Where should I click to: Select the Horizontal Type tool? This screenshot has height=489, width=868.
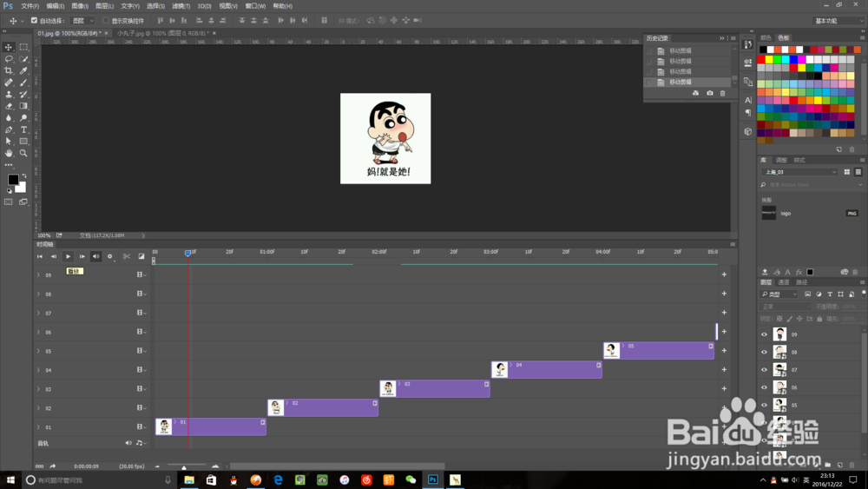click(x=23, y=129)
